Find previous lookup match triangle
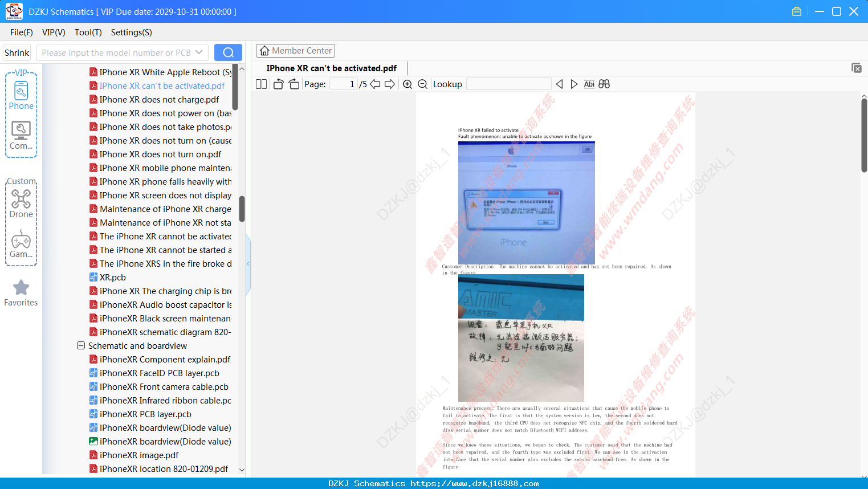 coord(559,84)
